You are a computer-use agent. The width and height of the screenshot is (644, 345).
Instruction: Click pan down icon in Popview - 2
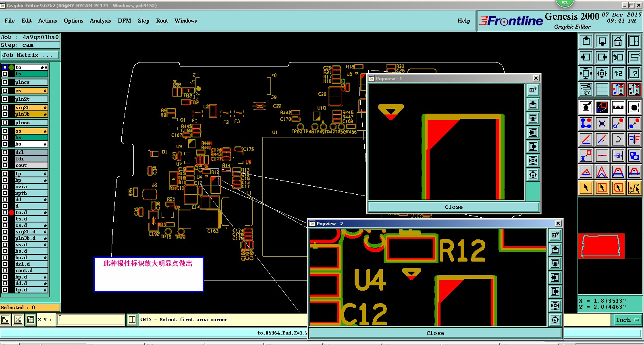pyautogui.click(x=555, y=264)
